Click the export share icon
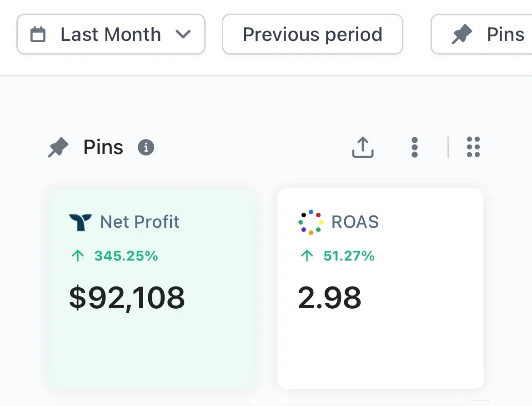The width and height of the screenshot is (532, 406). (x=363, y=147)
